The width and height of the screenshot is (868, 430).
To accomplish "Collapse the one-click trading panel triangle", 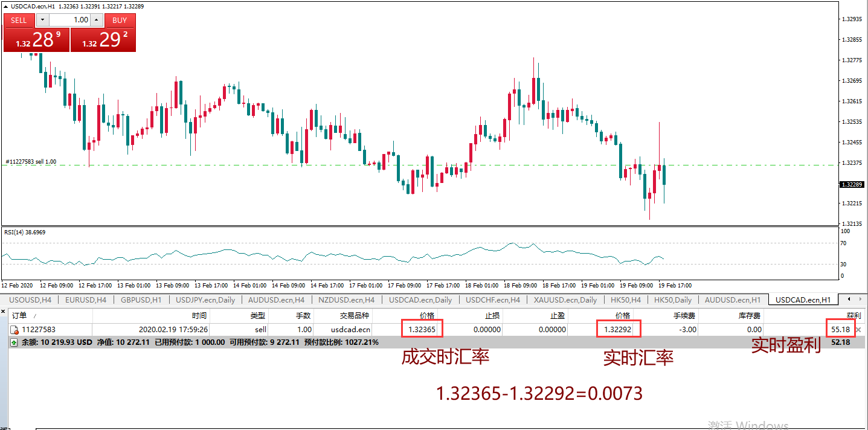I will click(x=5, y=7).
